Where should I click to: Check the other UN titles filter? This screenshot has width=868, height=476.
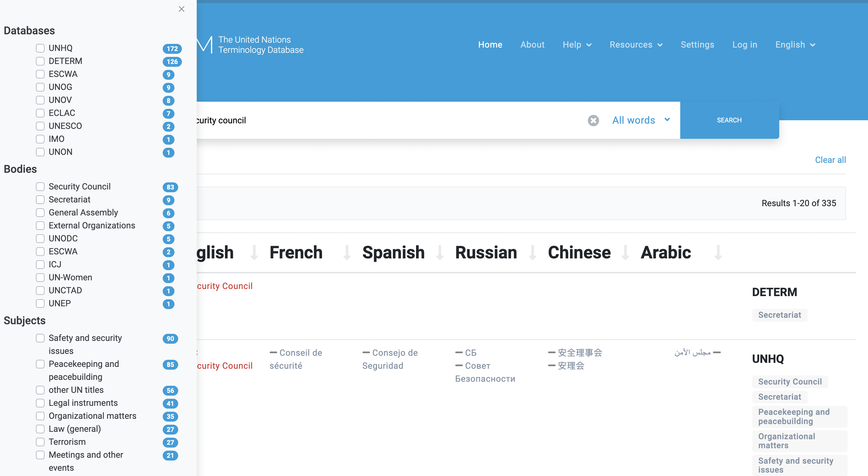40,390
